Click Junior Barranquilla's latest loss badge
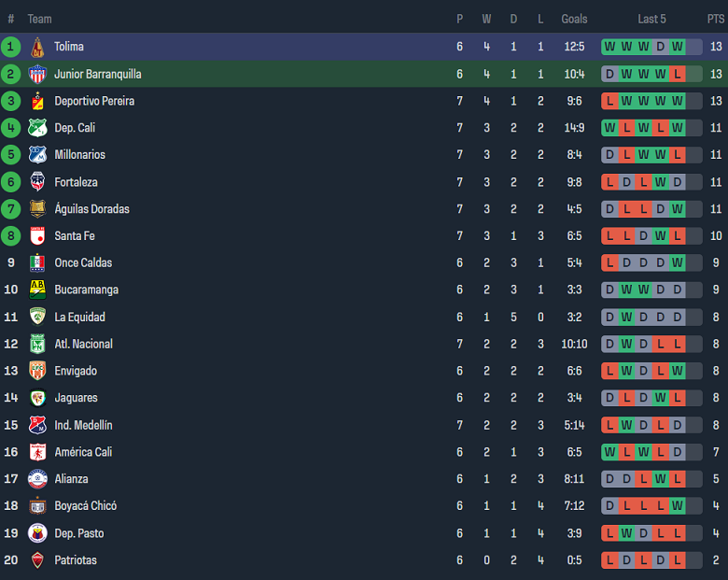The image size is (728, 580). pos(678,74)
